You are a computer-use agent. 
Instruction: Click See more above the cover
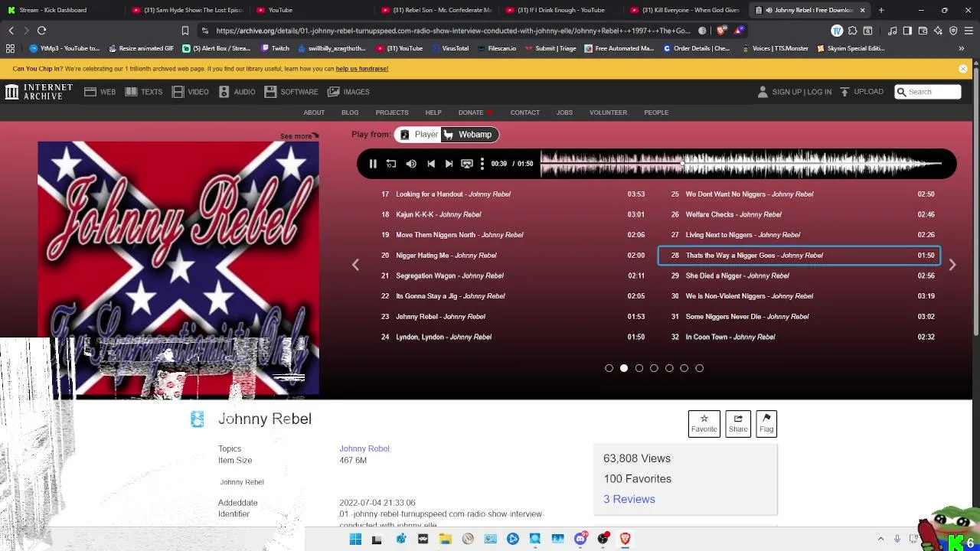[x=299, y=136]
